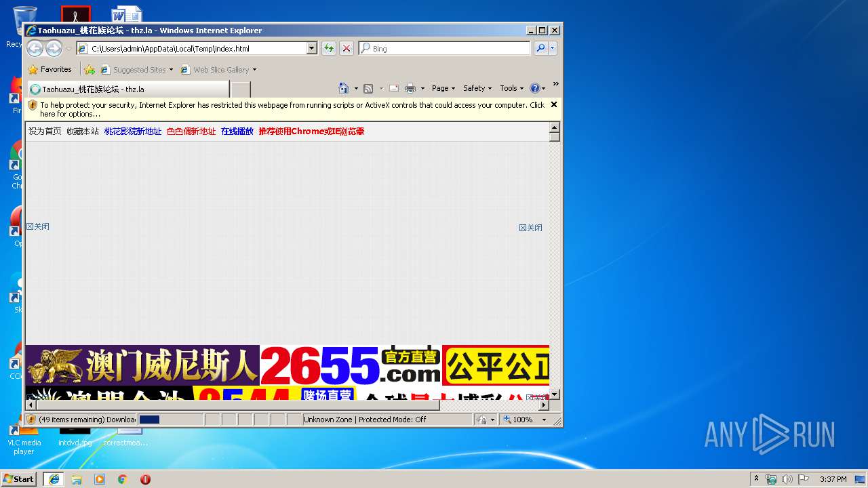868x488 pixels.
Task: Click the status bar privacy lock icon
Action: click(482, 420)
